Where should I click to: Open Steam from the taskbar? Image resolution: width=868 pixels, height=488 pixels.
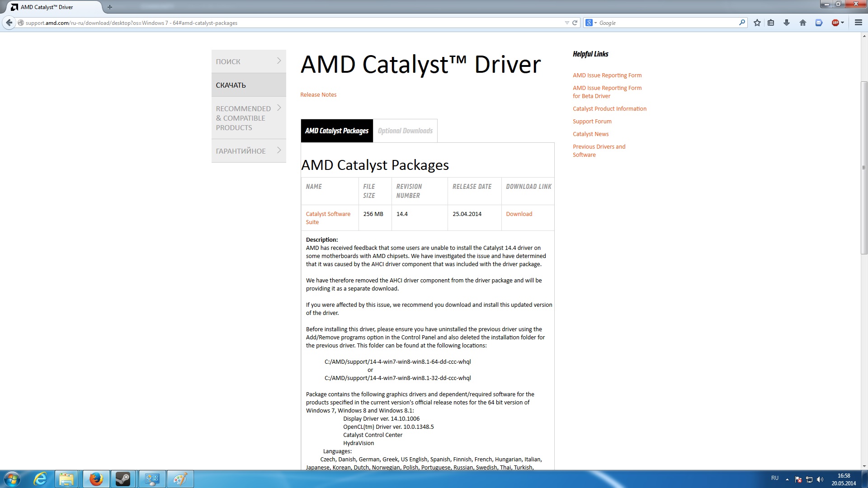point(123,479)
